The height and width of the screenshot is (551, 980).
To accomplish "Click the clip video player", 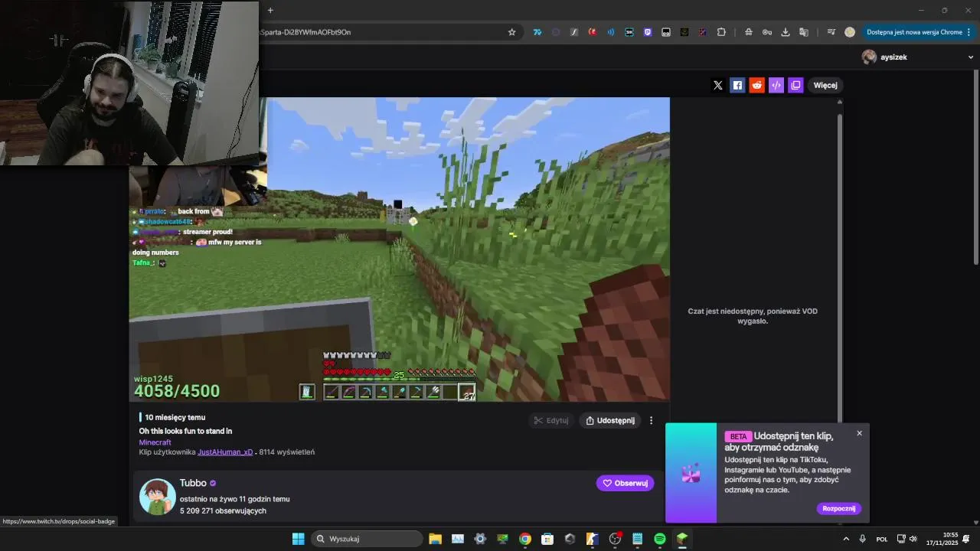I will coord(399,249).
